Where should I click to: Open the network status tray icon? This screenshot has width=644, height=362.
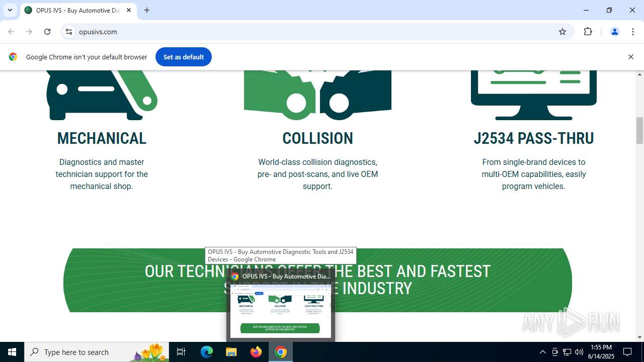tap(567, 352)
